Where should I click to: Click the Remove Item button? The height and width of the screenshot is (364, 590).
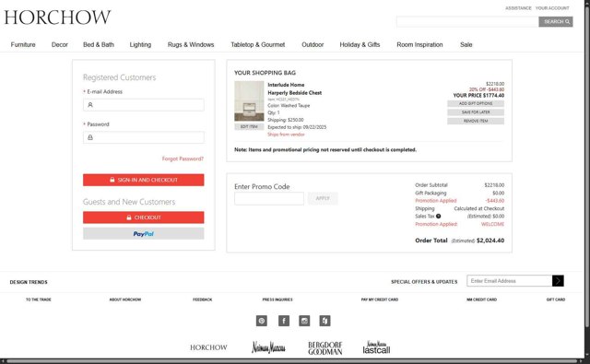coord(476,121)
